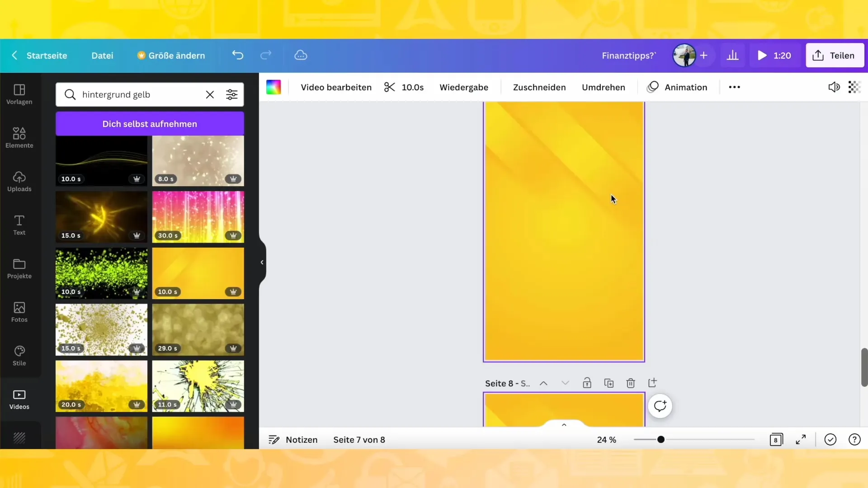This screenshot has height=488, width=868.
Task: Select the green particles 10.0 s thumbnail
Action: coord(101,273)
